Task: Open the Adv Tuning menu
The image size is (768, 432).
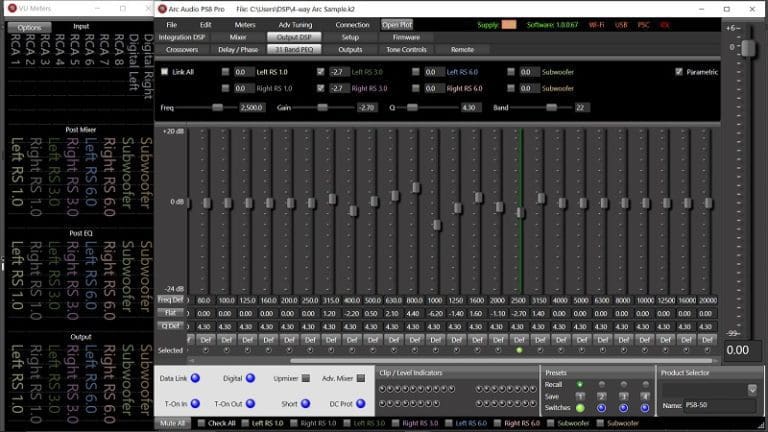Action: pyautogui.click(x=295, y=23)
